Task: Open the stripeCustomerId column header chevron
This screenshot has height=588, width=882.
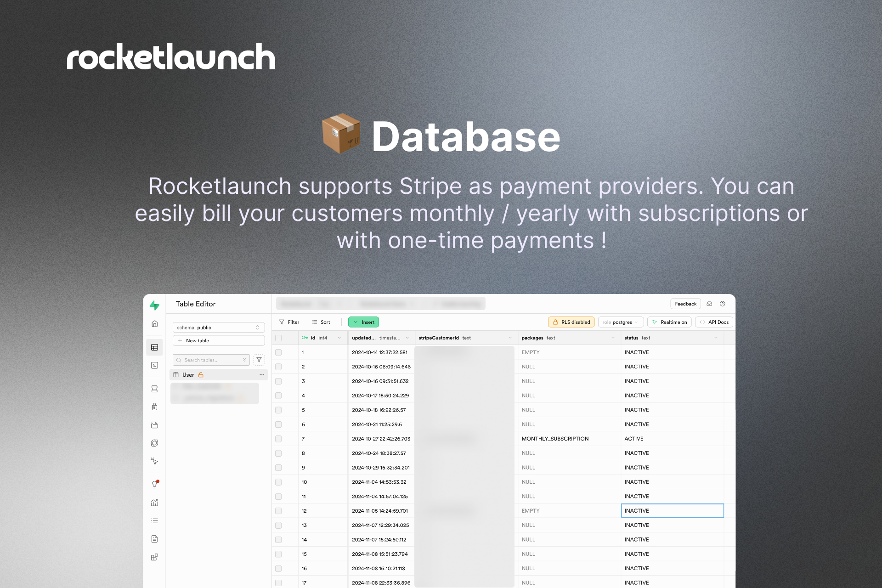Action: (510, 338)
